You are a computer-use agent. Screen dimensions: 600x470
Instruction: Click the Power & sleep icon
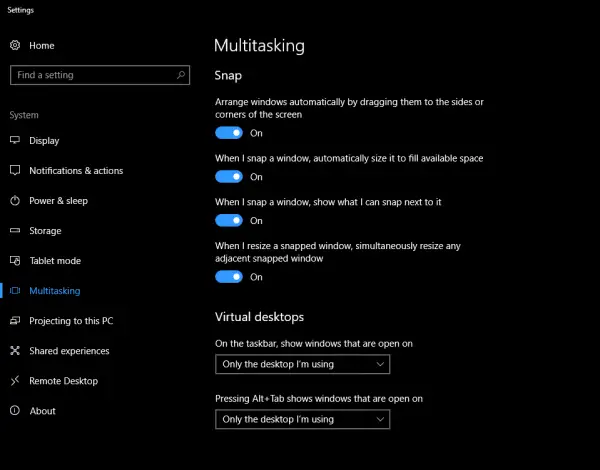tap(16, 201)
